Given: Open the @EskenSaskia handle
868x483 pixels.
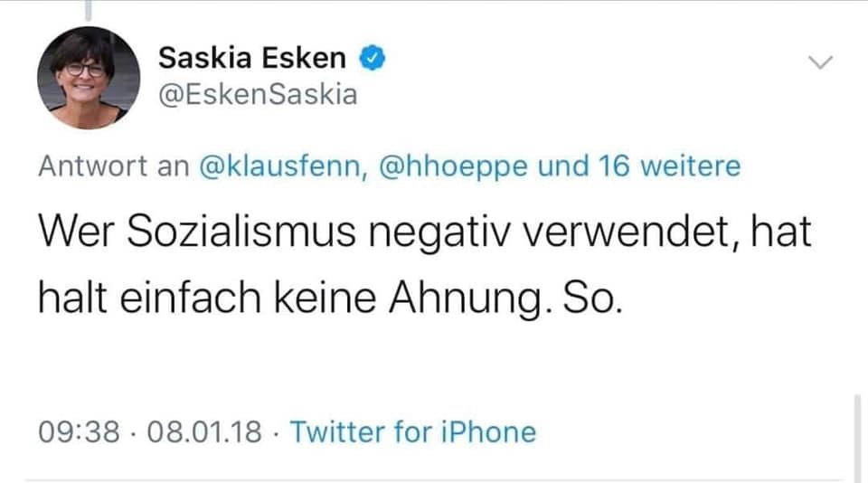Looking at the screenshot, I should point(258,94).
